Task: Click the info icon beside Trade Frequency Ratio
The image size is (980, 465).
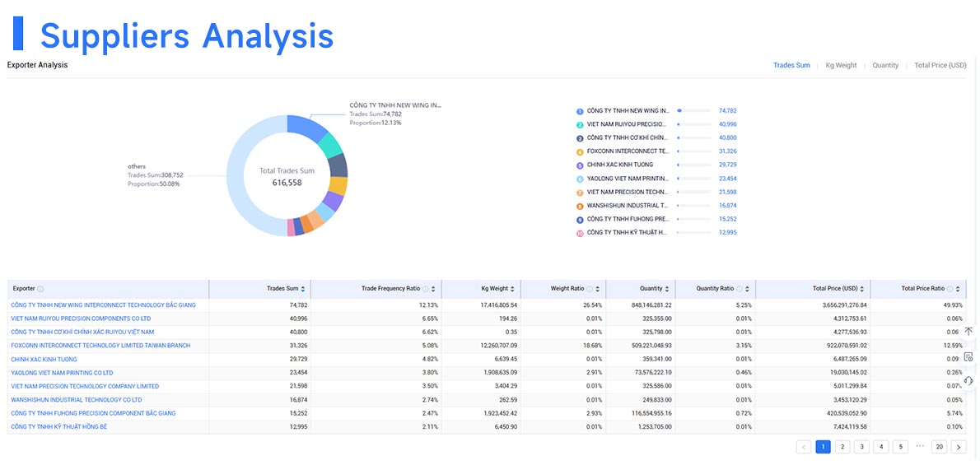Action: pos(426,289)
